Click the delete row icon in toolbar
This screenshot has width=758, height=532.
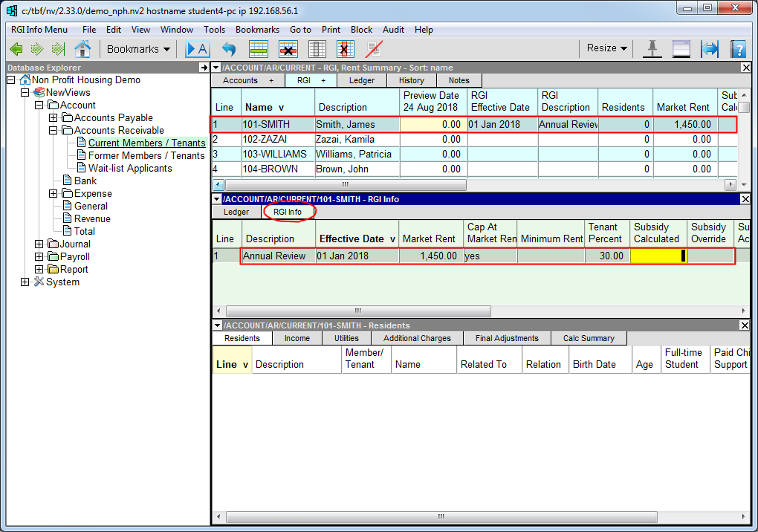pos(288,49)
